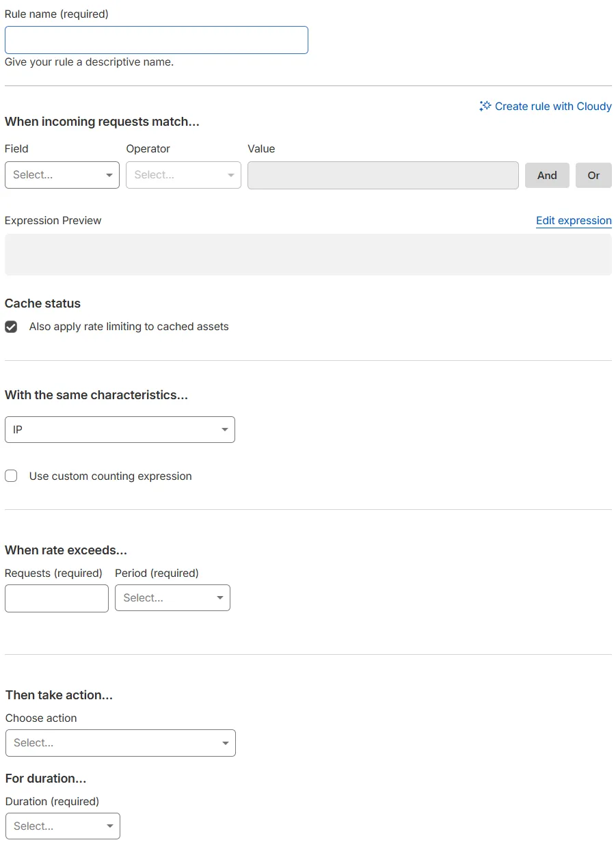Open Create rule with Cloudy
The height and width of the screenshot is (851, 616).
[x=546, y=106]
